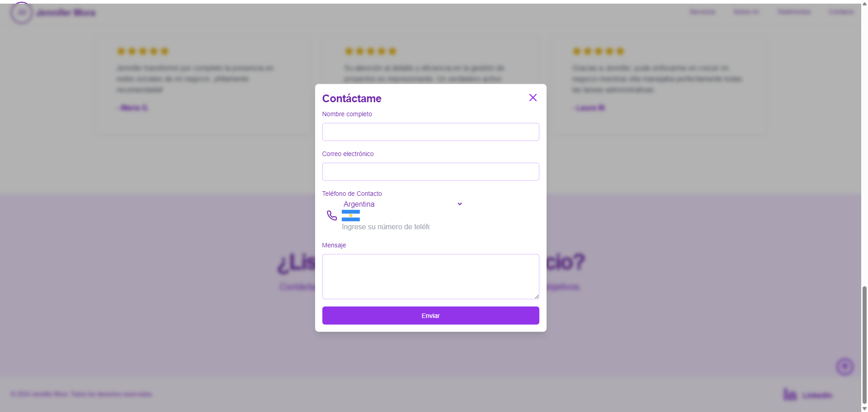Click the phone icon beside the number field

pos(331,215)
